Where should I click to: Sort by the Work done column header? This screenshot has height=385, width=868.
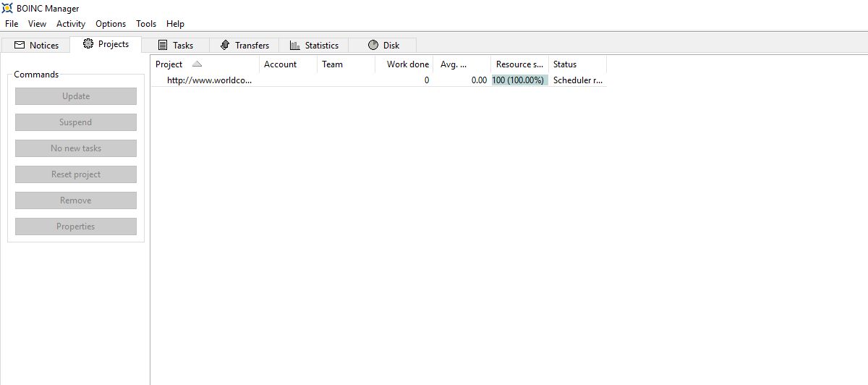(404, 64)
